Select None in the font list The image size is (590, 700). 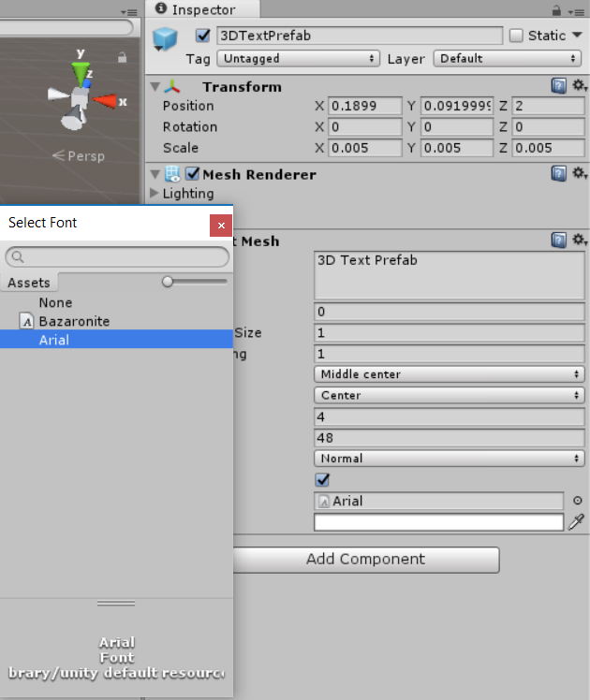(x=116, y=302)
